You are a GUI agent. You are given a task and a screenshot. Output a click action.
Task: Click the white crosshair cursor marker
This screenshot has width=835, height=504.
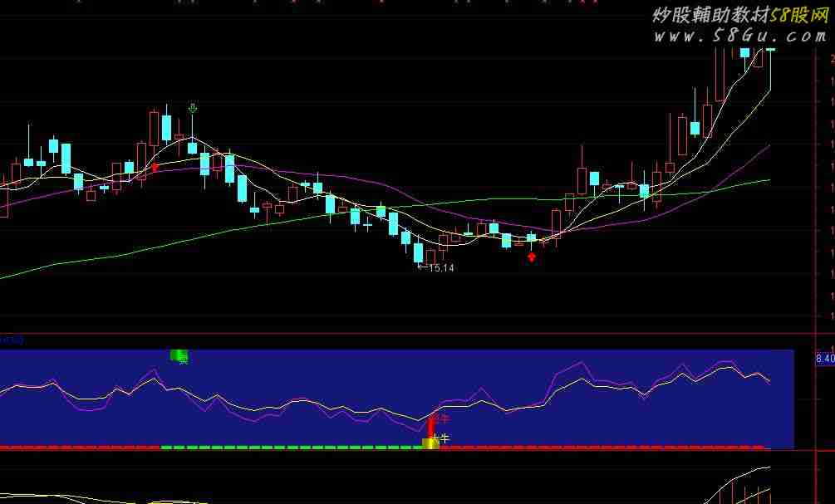(435, 438)
